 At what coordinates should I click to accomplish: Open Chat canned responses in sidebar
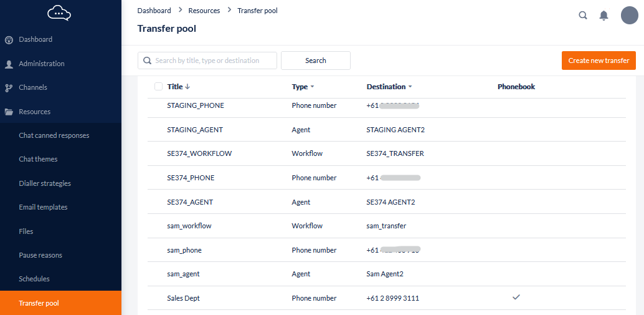54,135
